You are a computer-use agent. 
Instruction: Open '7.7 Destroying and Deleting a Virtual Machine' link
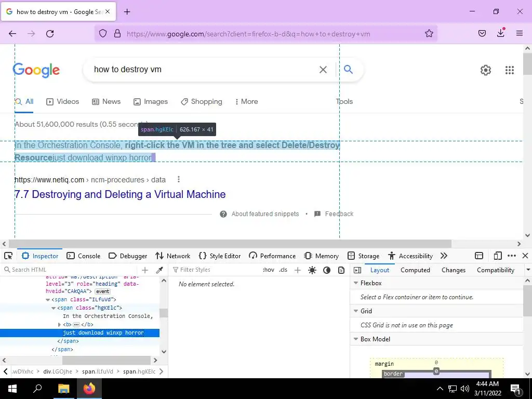click(x=120, y=194)
